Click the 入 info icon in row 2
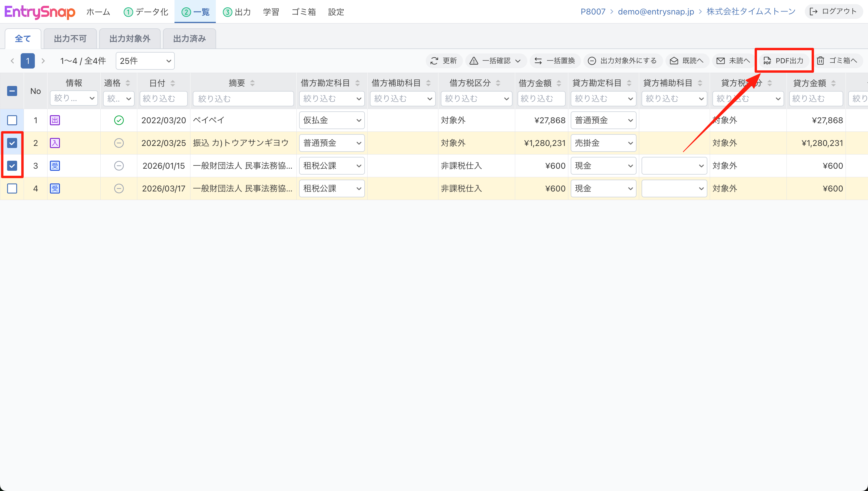 55,143
